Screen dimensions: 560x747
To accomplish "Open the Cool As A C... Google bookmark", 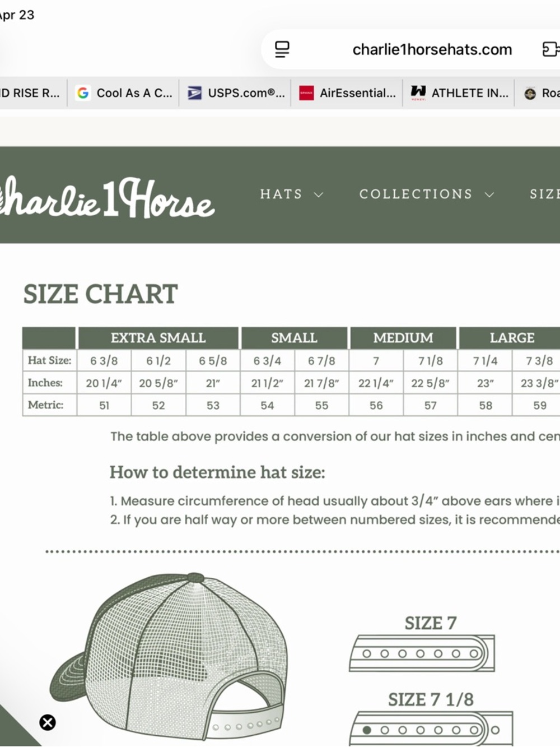I will pos(124,93).
